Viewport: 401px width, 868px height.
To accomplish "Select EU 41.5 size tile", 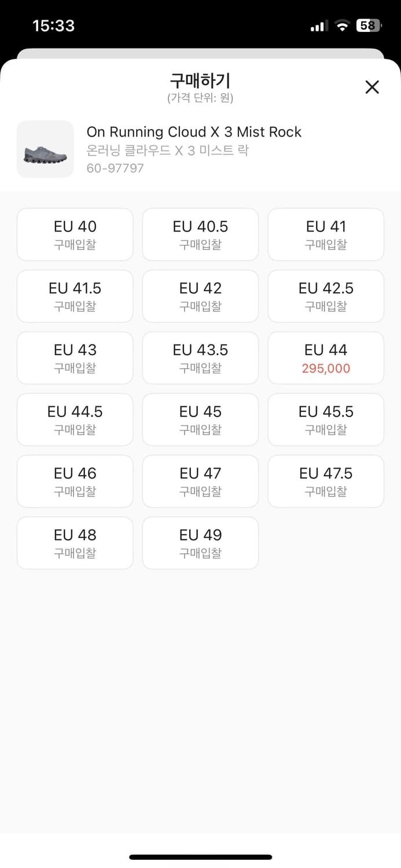I will (75, 296).
